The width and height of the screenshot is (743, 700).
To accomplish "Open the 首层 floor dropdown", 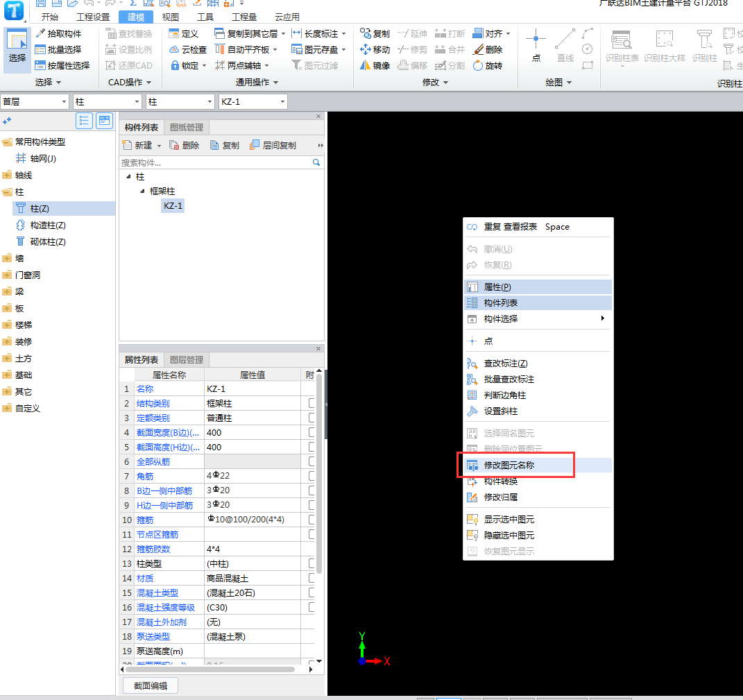I will click(64, 102).
